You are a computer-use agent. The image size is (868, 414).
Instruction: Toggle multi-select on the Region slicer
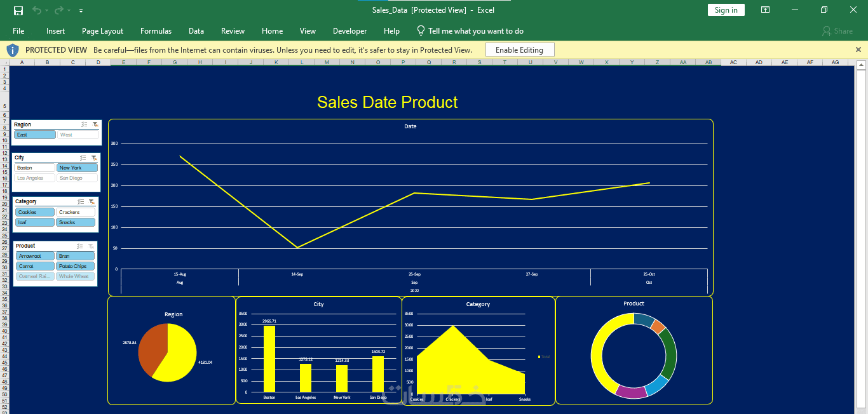coord(85,124)
